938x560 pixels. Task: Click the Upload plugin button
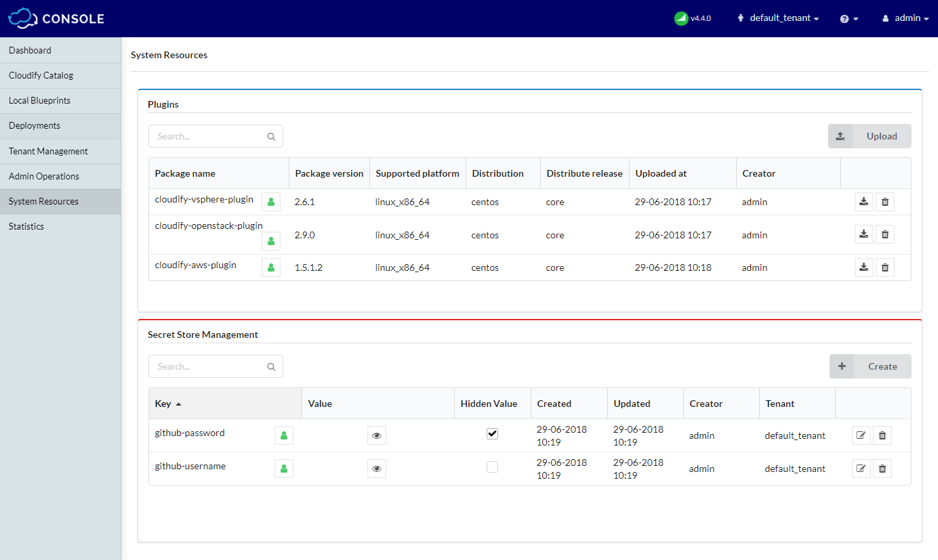pyautogui.click(x=870, y=136)
